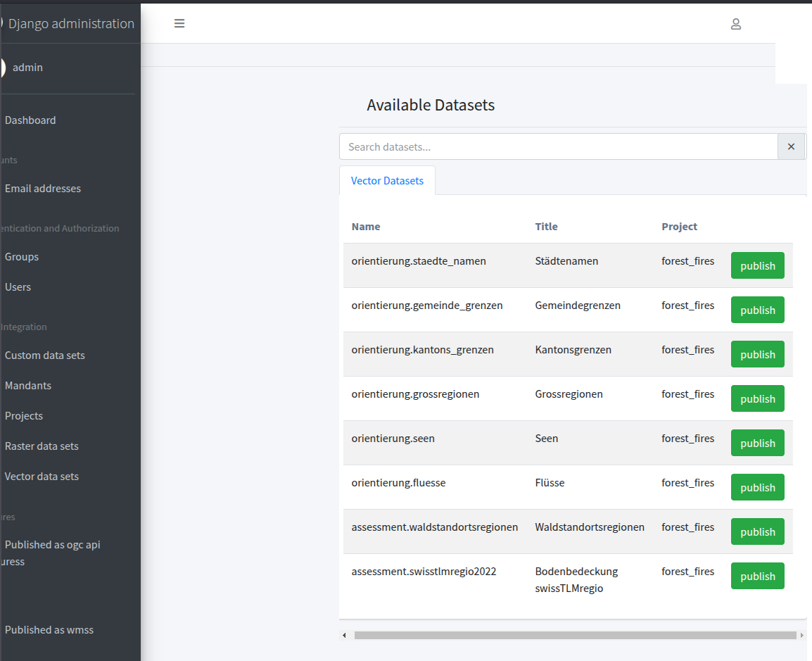Publish the Bodenbedeckung swissTLMregio dataset
Viewport: 812px width, 661px height.
(x=757, y=577)
